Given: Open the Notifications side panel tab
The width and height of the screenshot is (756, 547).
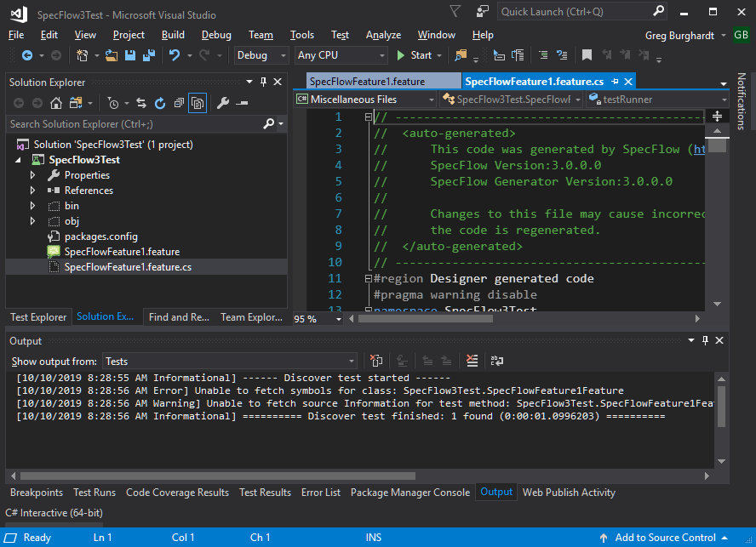Looking at the screenshot, I should tap(741, 101).
